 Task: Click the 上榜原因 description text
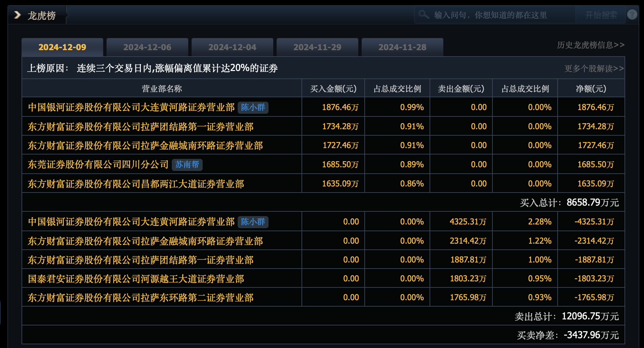(x=152, y=68)
